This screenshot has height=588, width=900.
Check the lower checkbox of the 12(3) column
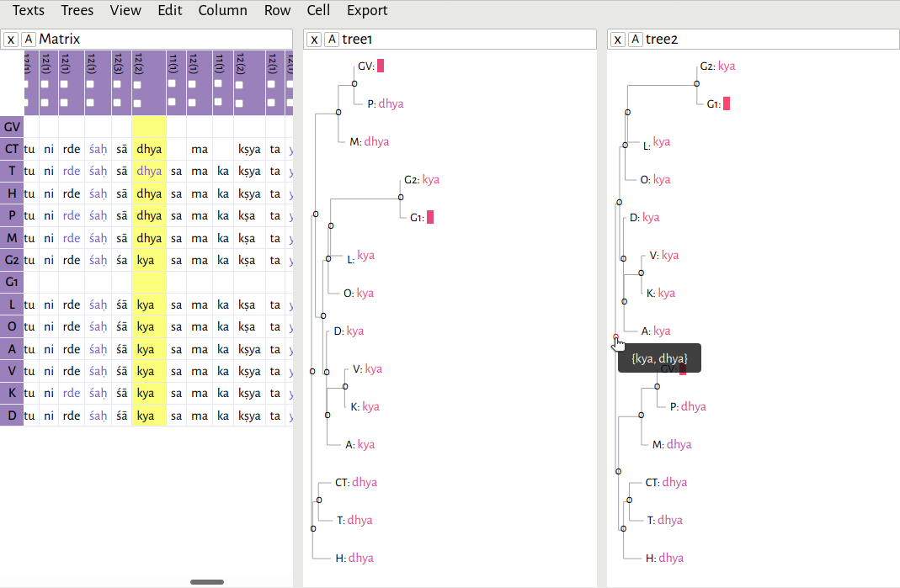pos(118,103)
